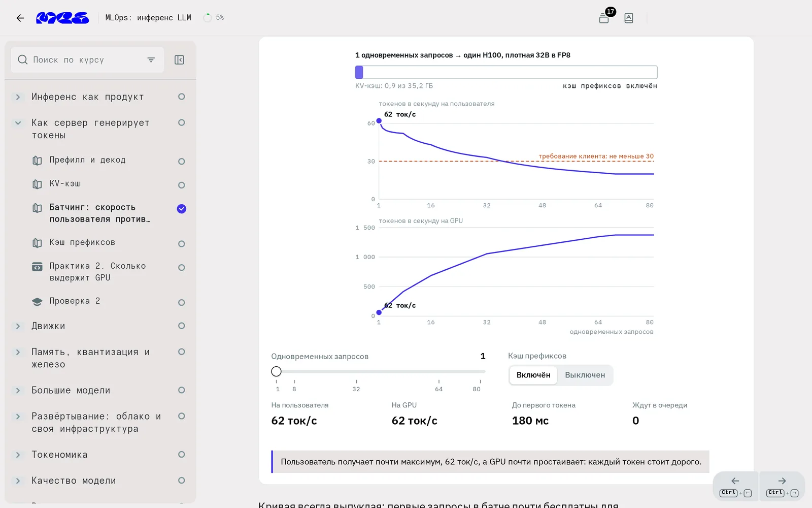Toggle completion circle for KV-кэш
This screenshot has height=508, width=812.
coord(181,185)
